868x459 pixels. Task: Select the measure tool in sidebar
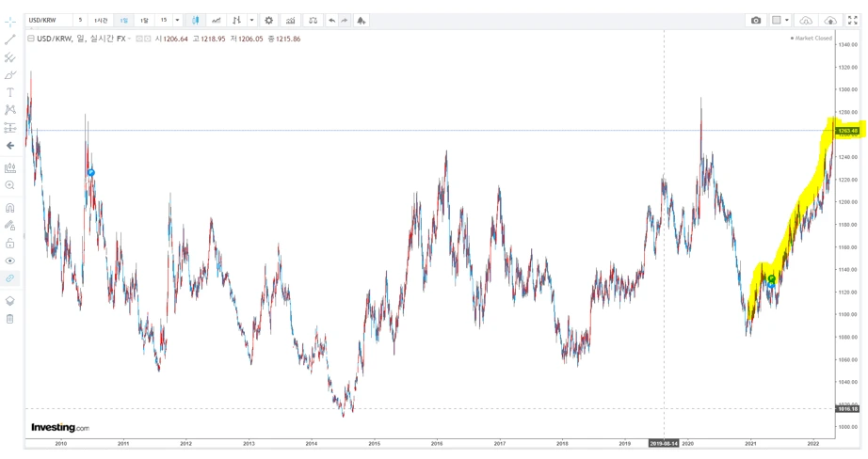[x=10, y=168]
